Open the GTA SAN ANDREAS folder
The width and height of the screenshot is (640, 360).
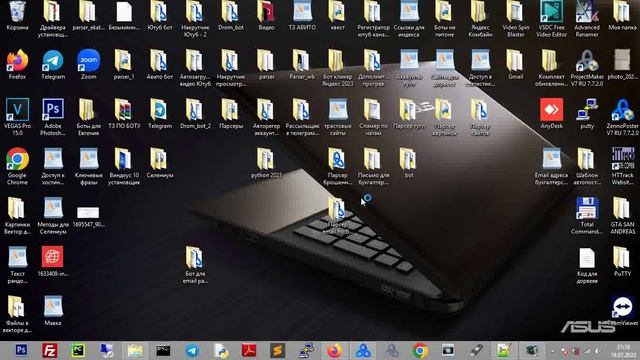[622, 209]
